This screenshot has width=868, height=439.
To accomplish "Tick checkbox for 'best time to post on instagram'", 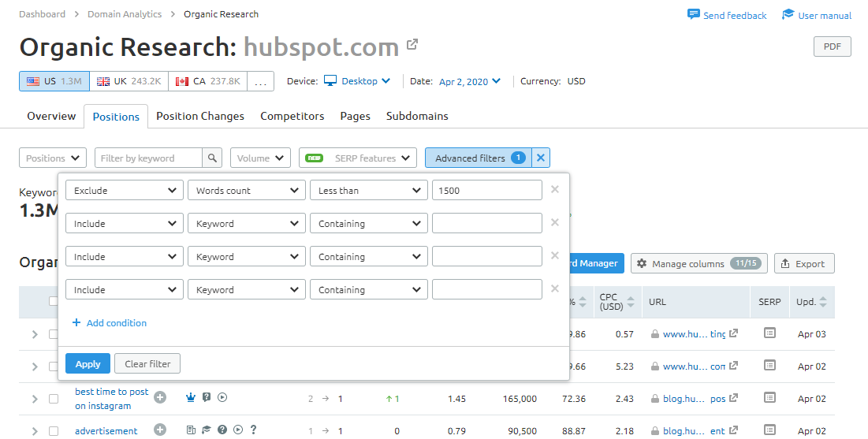I will [53, 399].
